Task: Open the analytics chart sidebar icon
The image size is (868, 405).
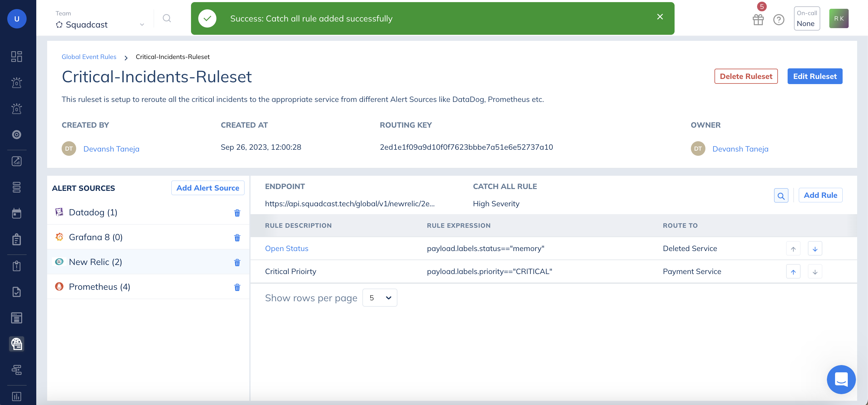Action: coord(17,161)
